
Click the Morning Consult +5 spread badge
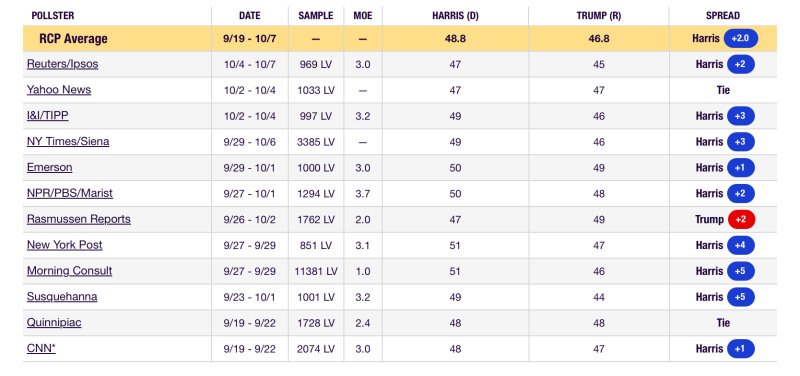(x=741, y=271)
